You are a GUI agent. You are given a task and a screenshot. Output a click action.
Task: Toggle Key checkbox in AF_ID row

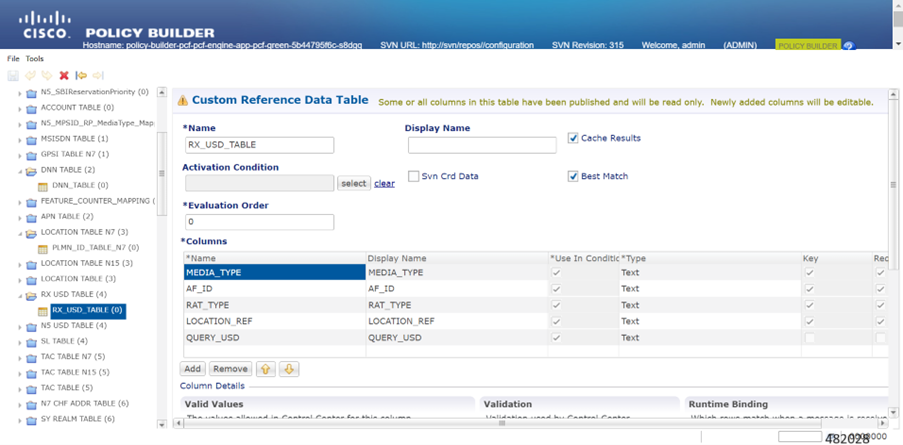click(810, 289)
